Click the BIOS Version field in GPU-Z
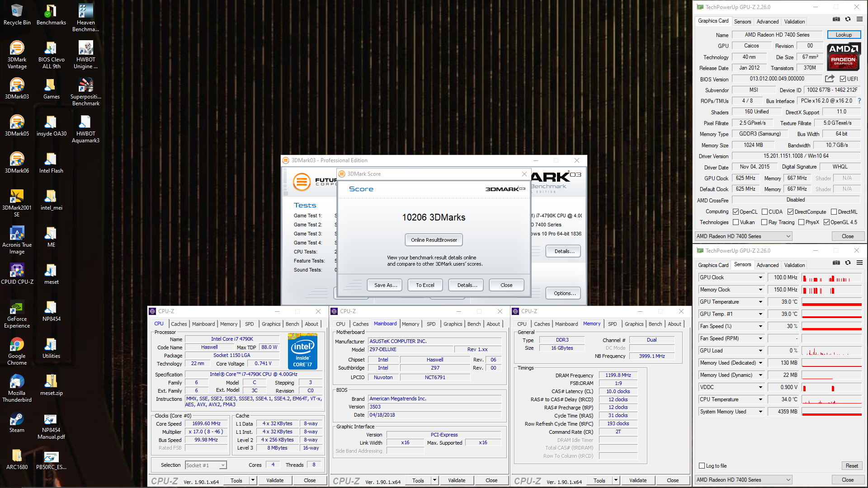868x488 pixels. (777, 79)
